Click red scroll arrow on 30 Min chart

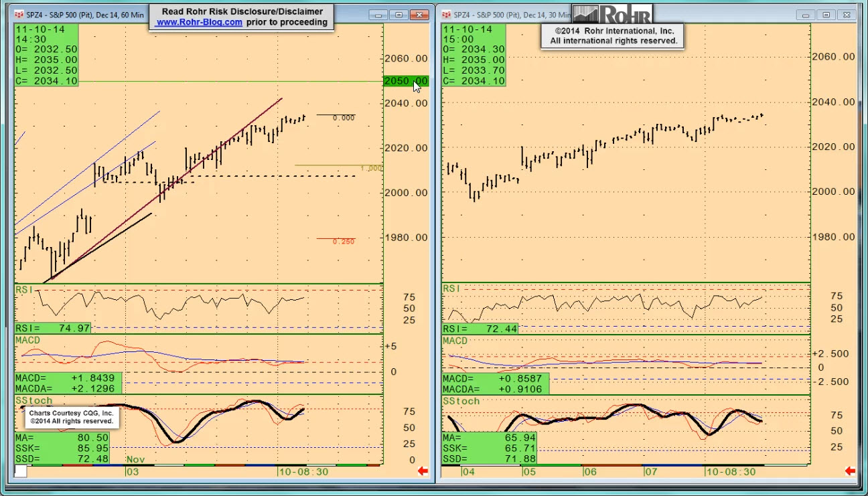pyautogui.click(x=850, y=471)
